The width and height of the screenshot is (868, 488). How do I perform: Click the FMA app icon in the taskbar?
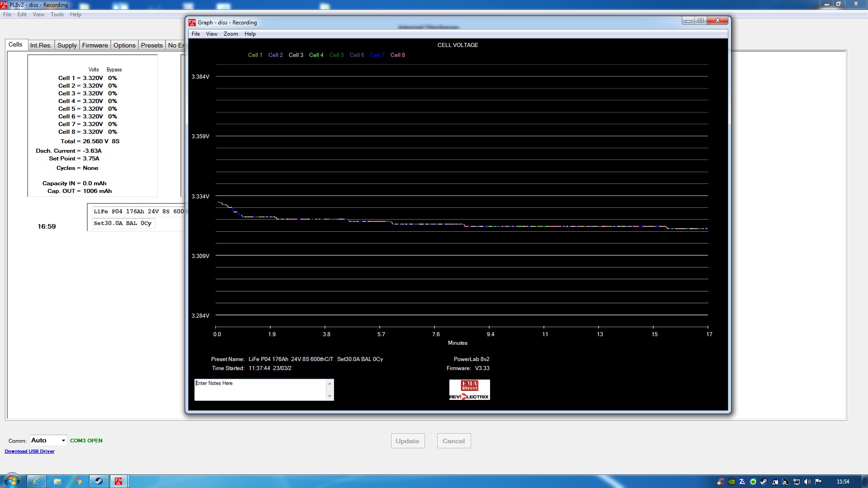click(x=118, y=481)
